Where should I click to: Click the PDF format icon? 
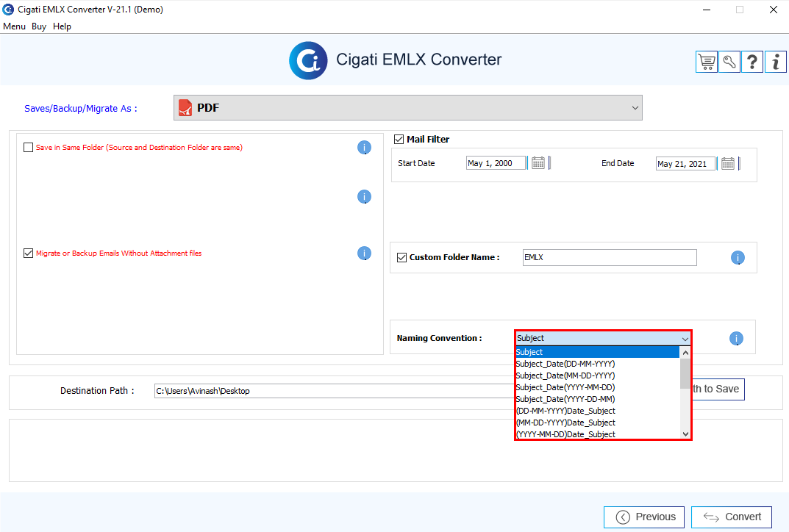click(x=185, y=107)
